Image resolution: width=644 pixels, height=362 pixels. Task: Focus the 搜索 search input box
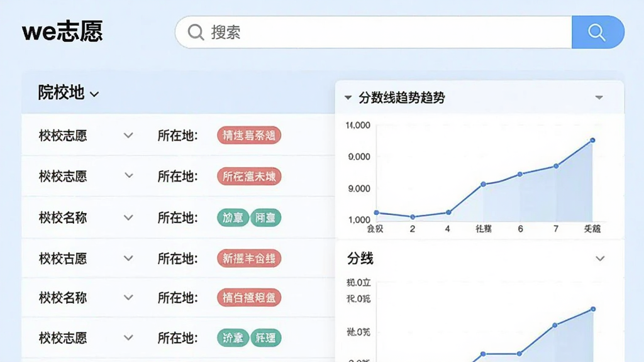tap(374, 32)
